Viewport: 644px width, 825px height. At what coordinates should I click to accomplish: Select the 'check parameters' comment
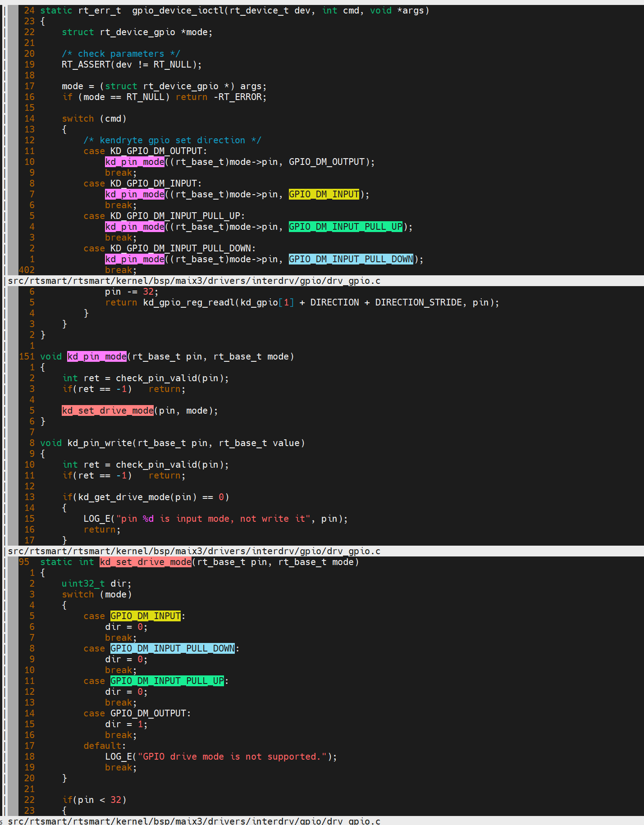121,54
